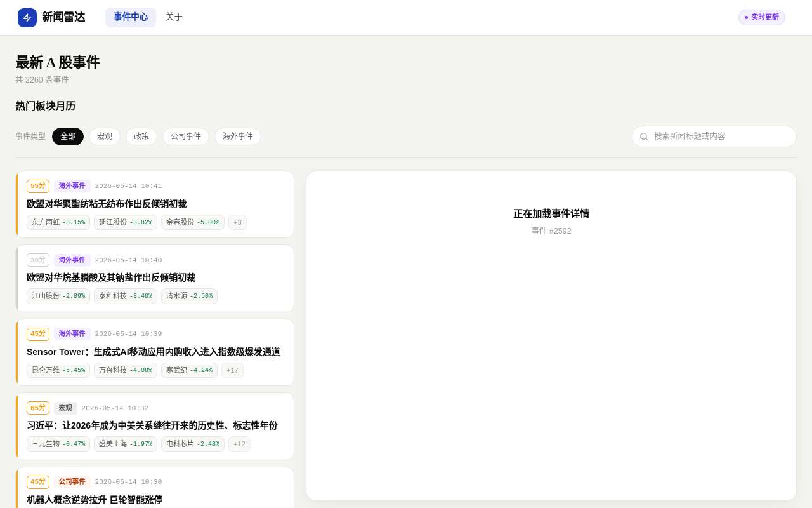This screenshot has height=508, width=812.
Task: Click the 2026-05-14 10:32 timestamp
Action: pos(115,408)
